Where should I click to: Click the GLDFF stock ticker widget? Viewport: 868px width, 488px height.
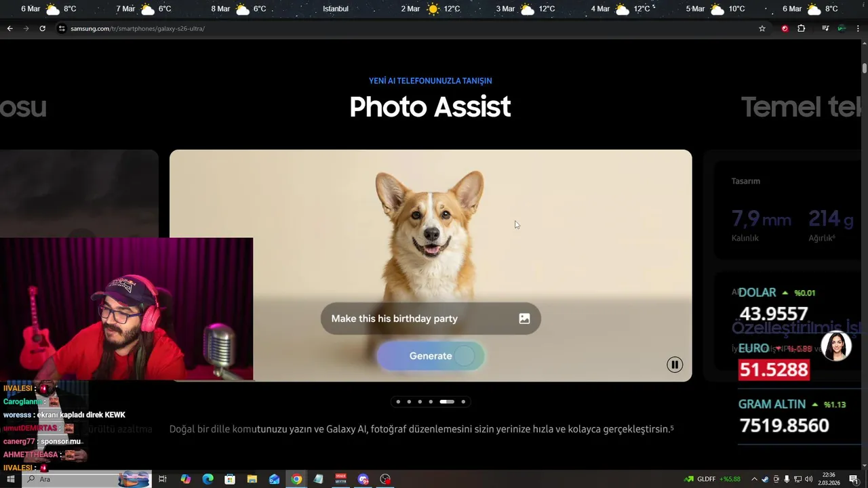pyautogui.click(x=712, y=479)
